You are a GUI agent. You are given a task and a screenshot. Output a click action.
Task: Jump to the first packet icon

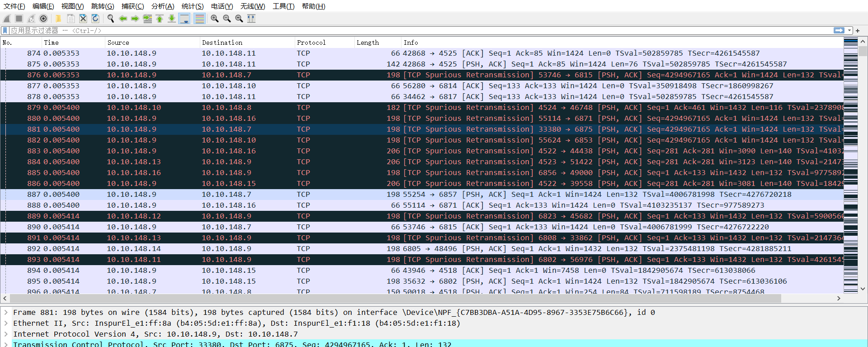tap(160, 19)
